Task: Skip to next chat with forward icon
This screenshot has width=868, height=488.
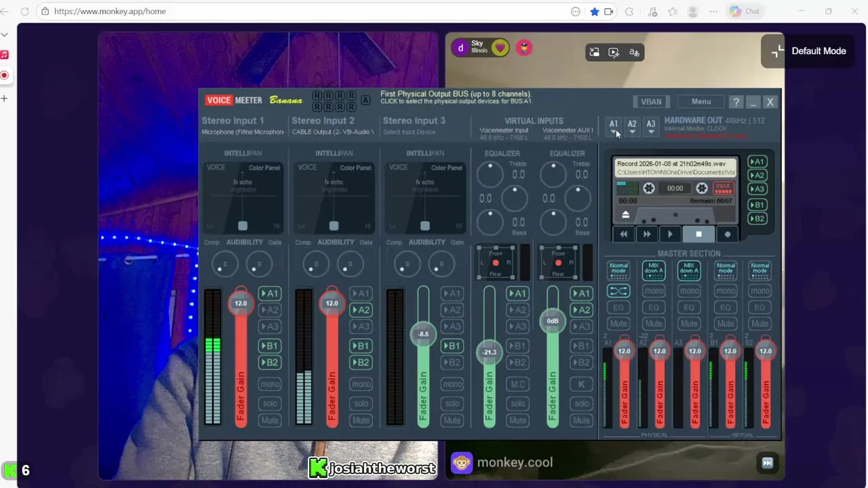Action: [x=767, y=463]
